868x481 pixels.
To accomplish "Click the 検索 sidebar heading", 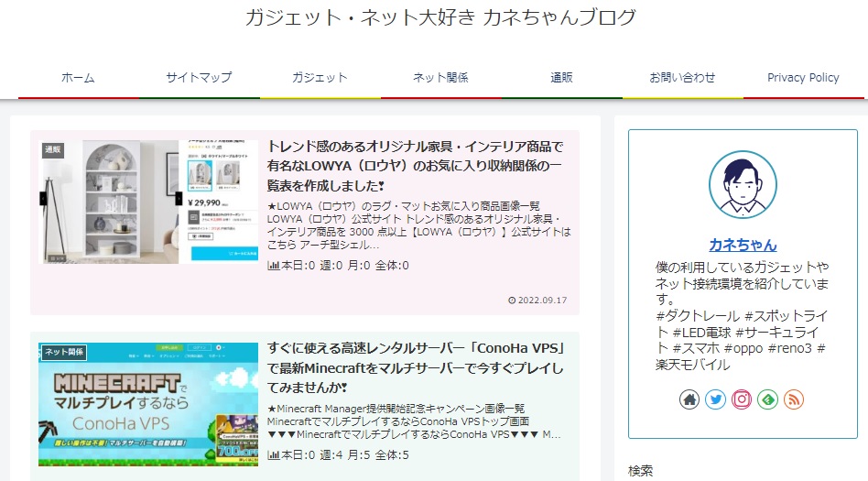I will click(x=641, y=471).
